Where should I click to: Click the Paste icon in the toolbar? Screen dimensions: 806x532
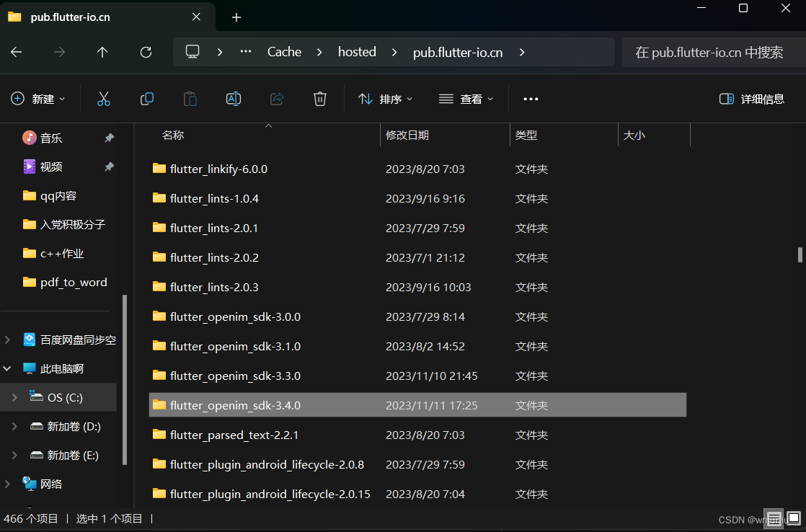tap(190, 99)
